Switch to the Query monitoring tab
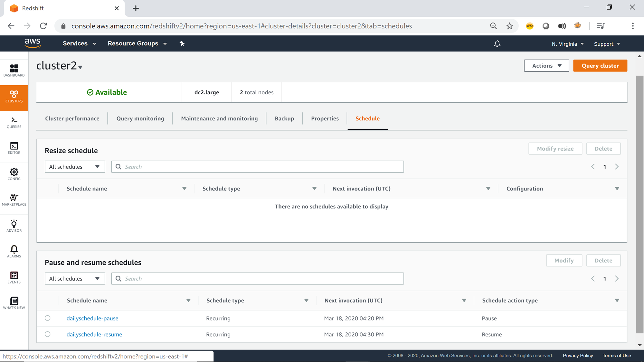 (x=140, y=118)
